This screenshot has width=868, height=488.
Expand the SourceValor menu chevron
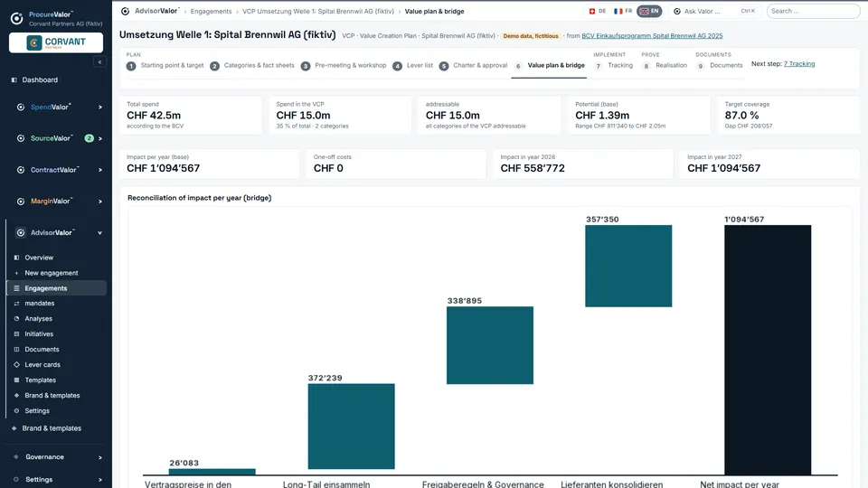point(100,138)
